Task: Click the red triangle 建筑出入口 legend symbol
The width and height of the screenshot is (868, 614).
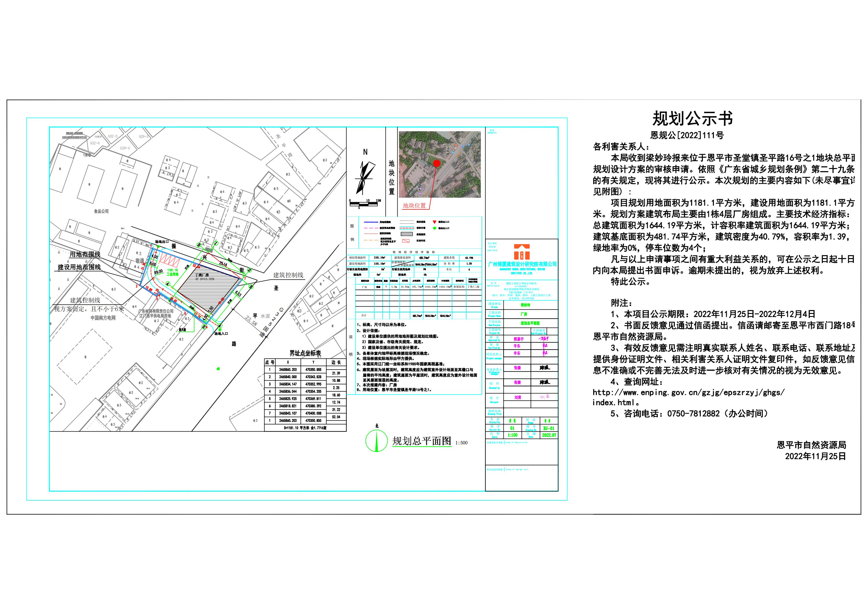Action: point(434,222)
